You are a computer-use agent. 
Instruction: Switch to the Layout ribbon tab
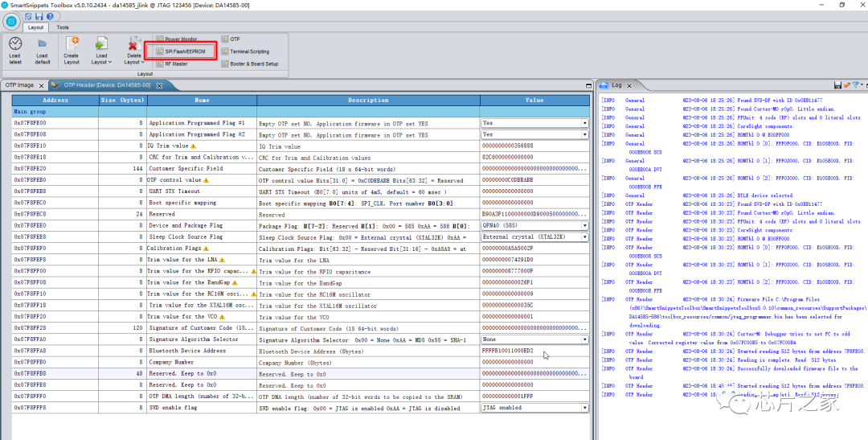(36, 27)
